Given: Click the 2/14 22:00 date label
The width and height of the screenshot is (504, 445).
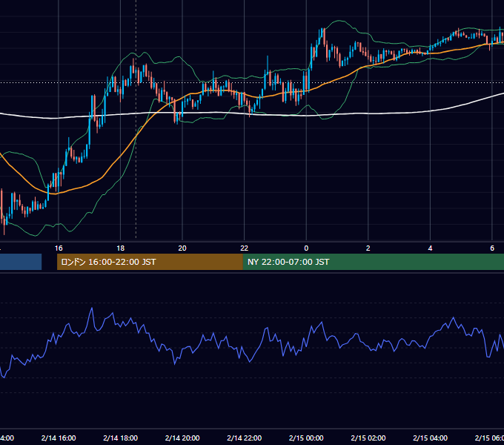Looking at the screenshot, I should [245, 438].
